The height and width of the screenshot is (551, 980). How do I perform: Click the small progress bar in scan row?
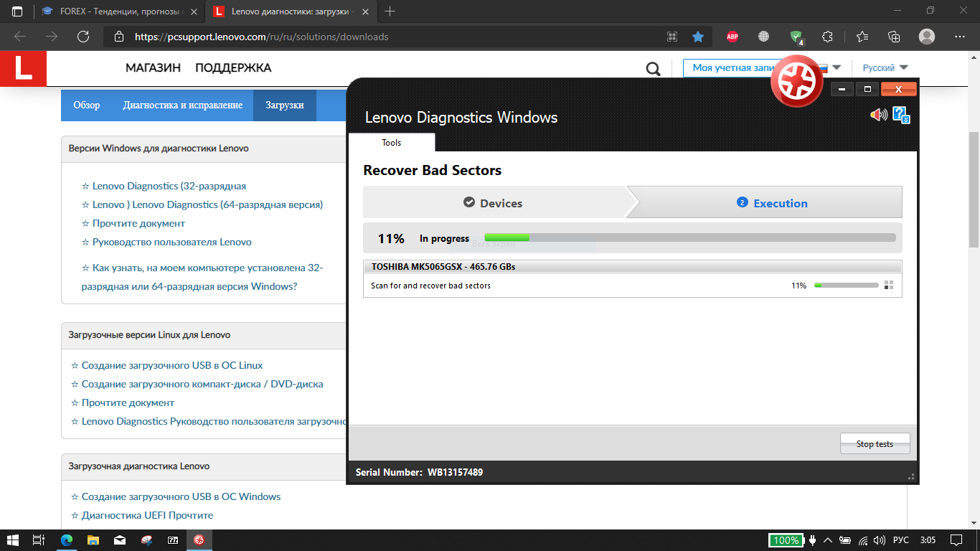[x=847, y=286]
